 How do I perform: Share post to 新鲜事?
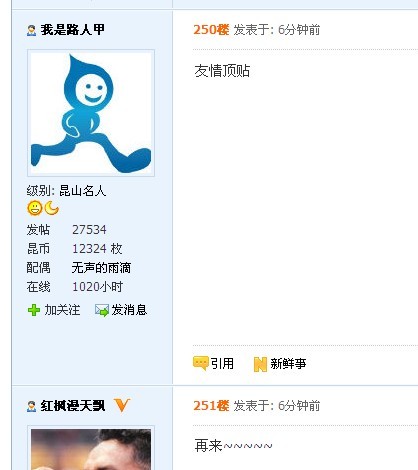pyautogui.click(x=288, y=364)
